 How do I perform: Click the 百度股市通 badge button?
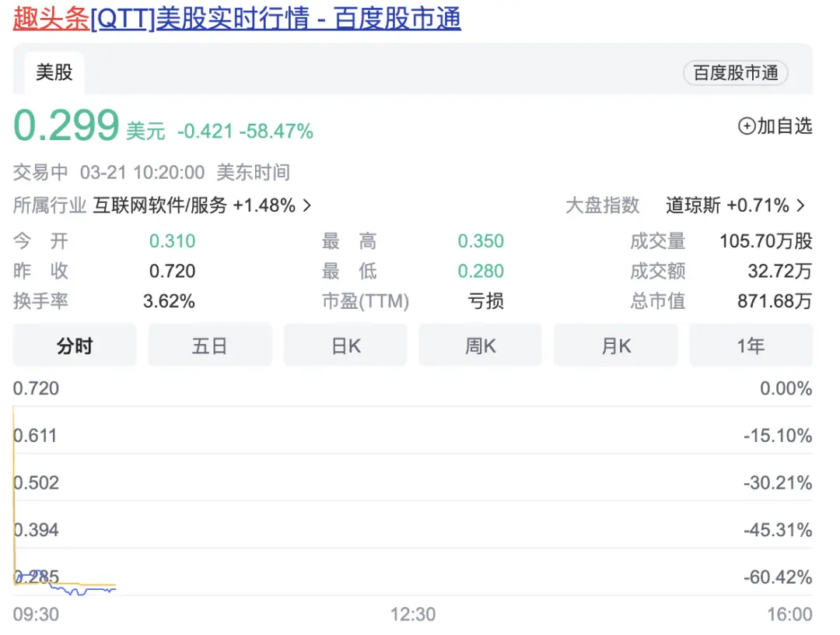point(735,73)
